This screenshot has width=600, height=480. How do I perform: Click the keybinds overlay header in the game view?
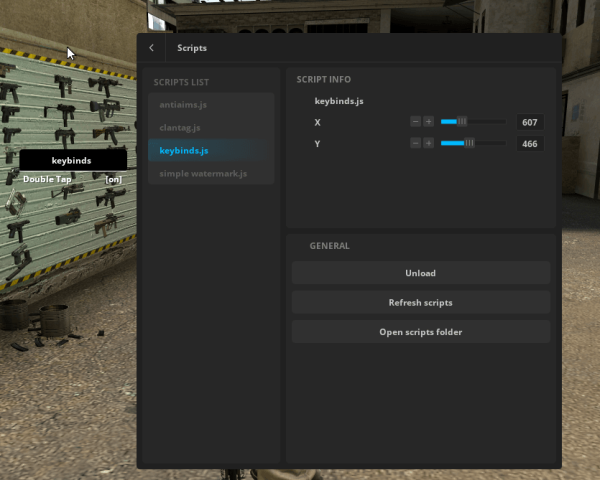[73, 160]
